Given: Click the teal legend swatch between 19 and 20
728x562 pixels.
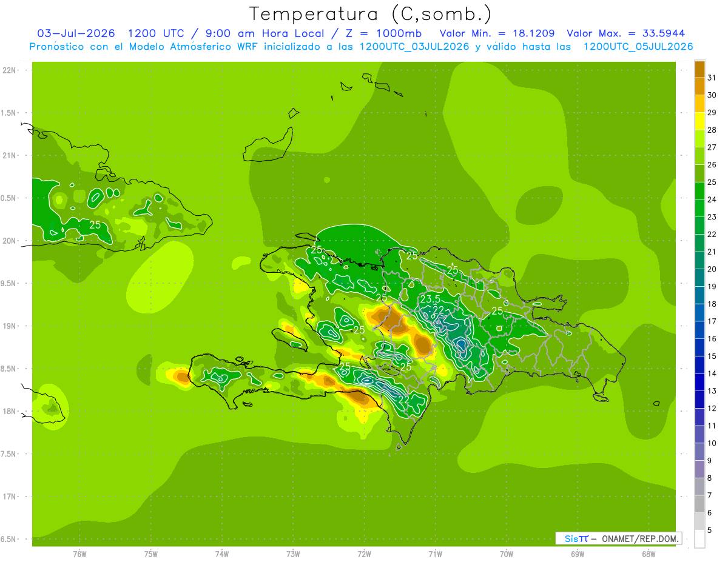Looking at the screenshot, I should tap(699, 278).
